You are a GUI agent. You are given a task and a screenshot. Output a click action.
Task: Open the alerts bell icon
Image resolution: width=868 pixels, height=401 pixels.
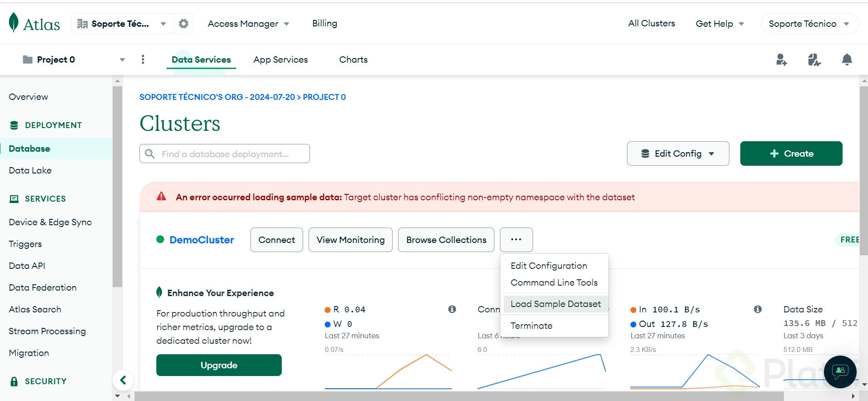pos(847,59)
